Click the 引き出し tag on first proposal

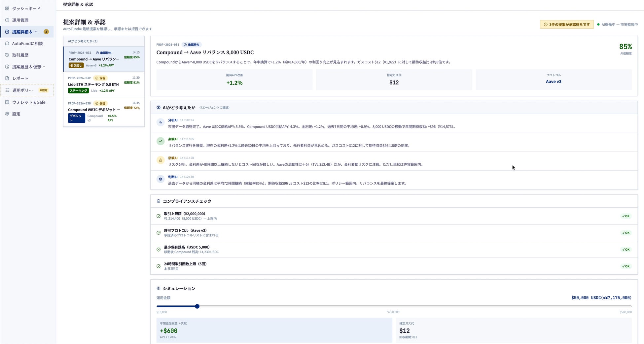click(76, 65)
